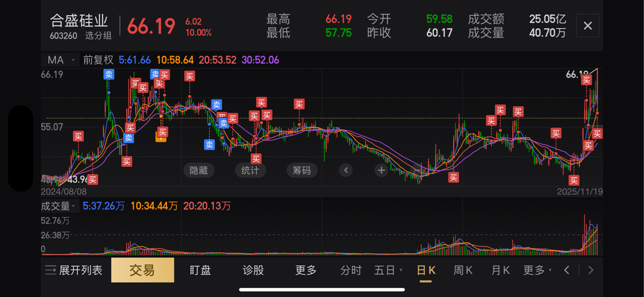Toggle the 前复权 price adjustment setting
Viewport: 644px width, 297px height.
(98, 60)
